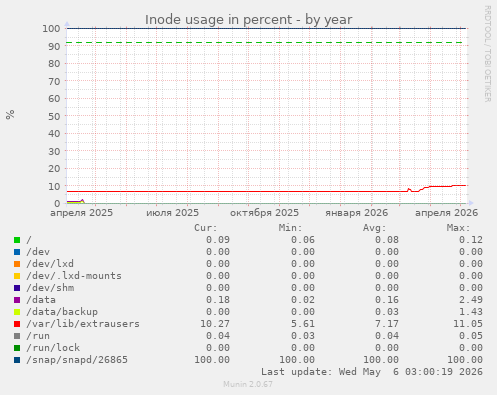This screenshot has width=497, height=395.
Task: Click the 'Avg:' column header
Action: (x=374, y=228)
